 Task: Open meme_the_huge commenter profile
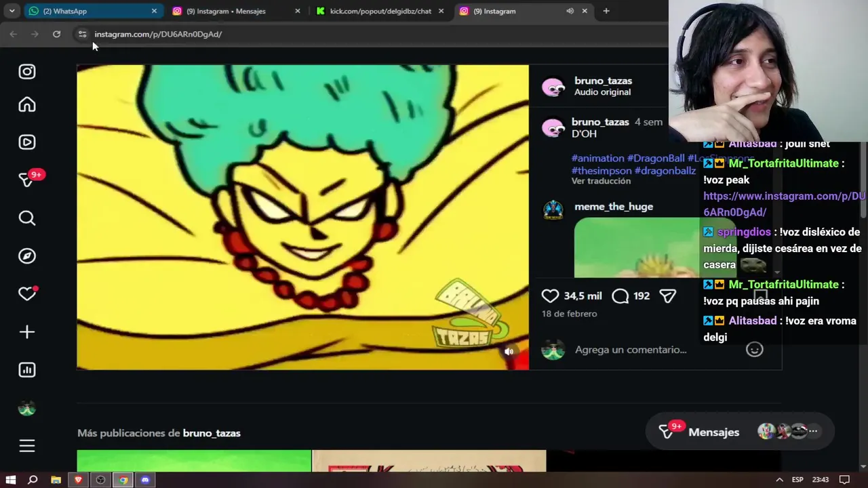coord(614,207)
